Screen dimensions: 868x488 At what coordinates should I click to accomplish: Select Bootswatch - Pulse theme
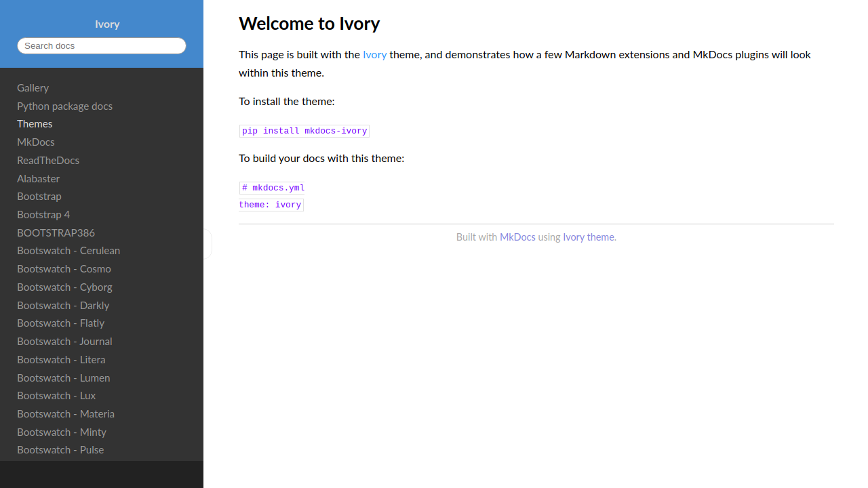point(60,449)
